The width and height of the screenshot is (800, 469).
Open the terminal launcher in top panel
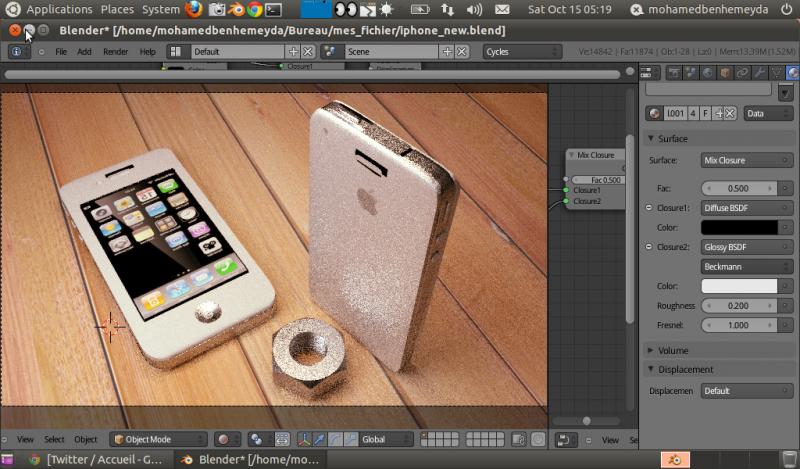click(273, 9)
